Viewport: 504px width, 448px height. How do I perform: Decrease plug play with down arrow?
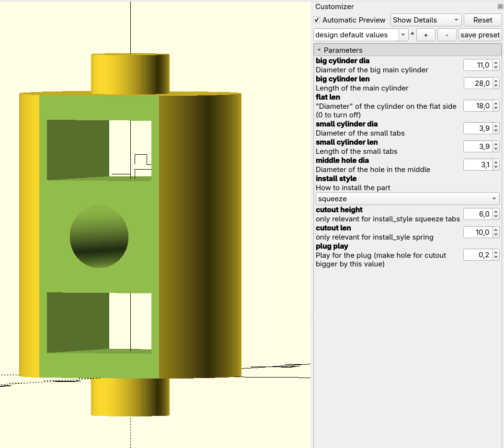pyautogui.click(x=496, y=258)
